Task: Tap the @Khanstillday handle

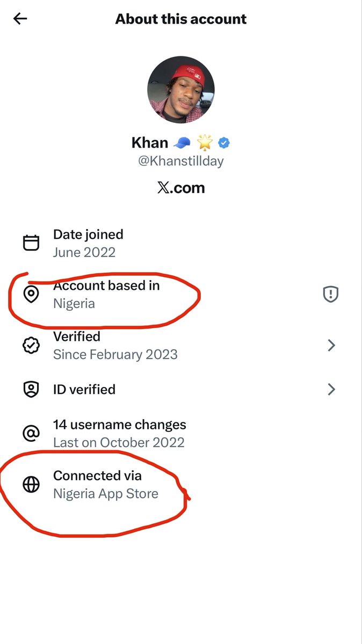Action: [x=181, y=161]
